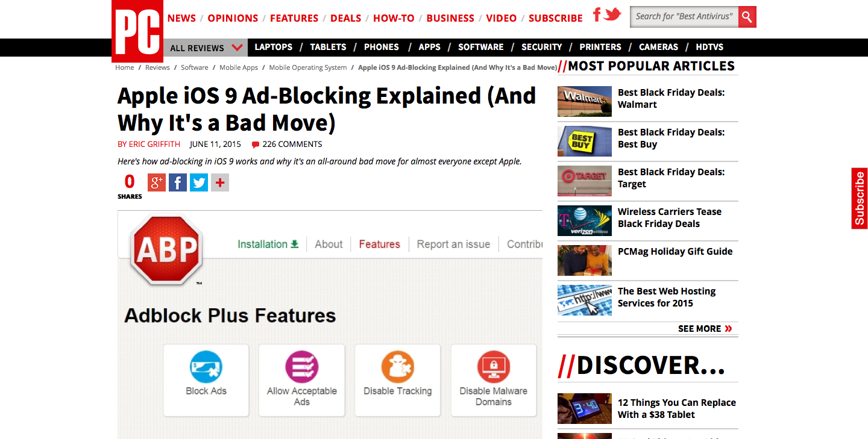Click Home breadcrumb link
The width and height of the screenshot is (868, 439).
tap(125, 67)
